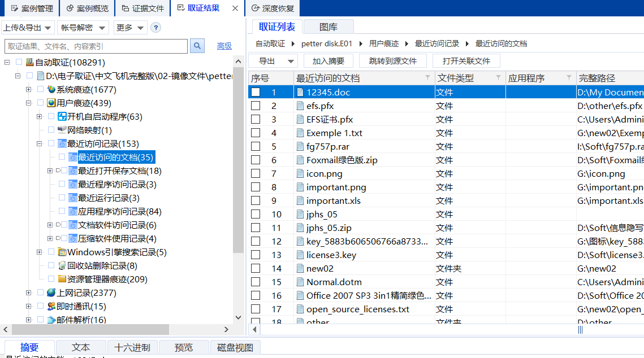Check the 用户痕迹 tree checkbox
This screenshot has width=644, height=358.
40,103
